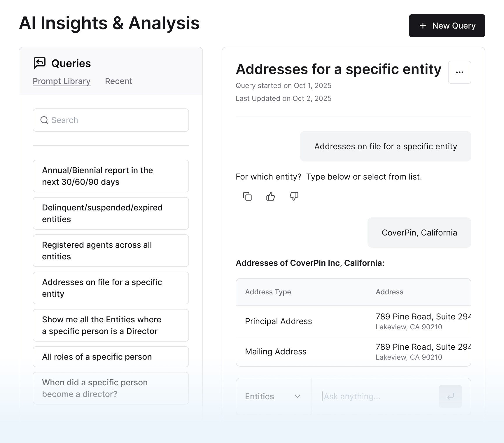Choose Delinquent/suspended/expired entities prompt
Viewport: 504px width, 443px height.
(111, 213)
